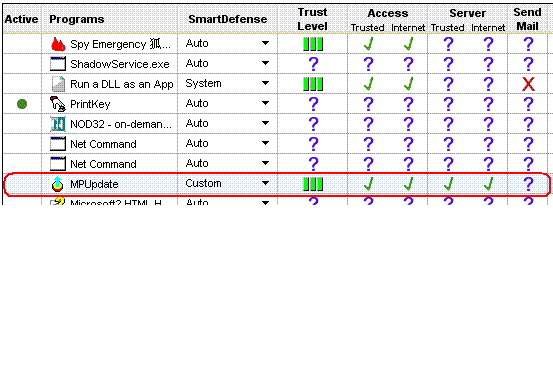Viewport: 553px width, 384px height.
Task: Click Access Internet question mark for NOD32
Action: tap(408, 124)
